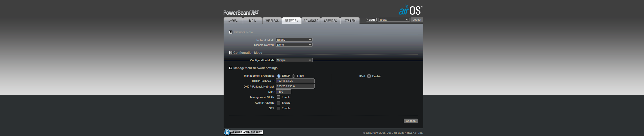
Task: Toggle the STP Enable checkbox
Action: click(x=278, y=108)
